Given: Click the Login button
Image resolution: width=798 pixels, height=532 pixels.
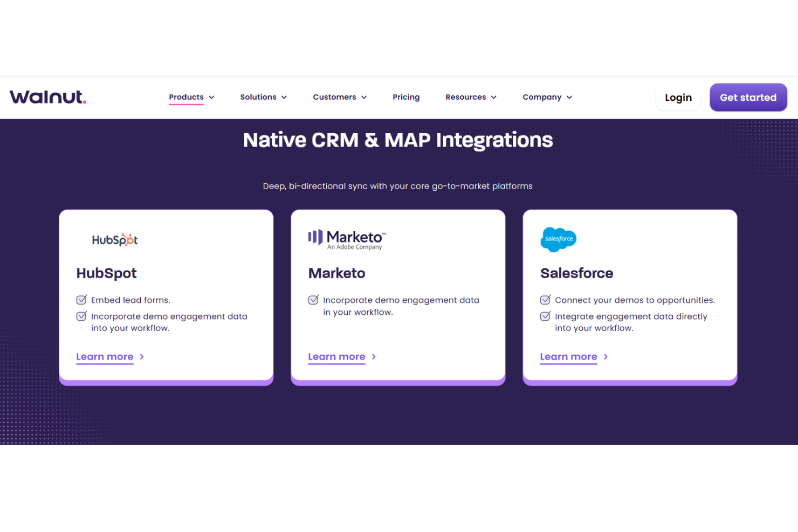Looking at the screenshot, I should [x=678, y=98].
